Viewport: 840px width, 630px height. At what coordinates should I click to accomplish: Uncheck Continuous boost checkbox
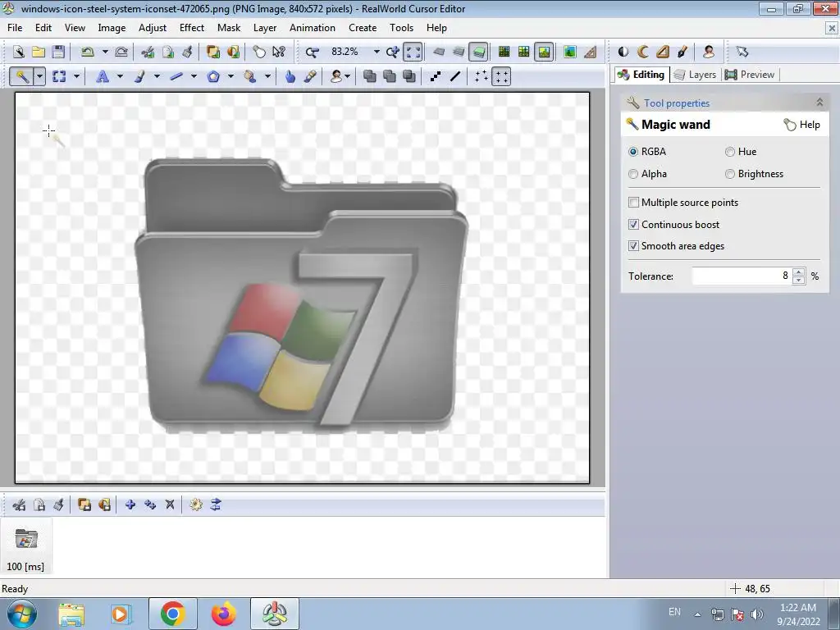click(633, 225)
